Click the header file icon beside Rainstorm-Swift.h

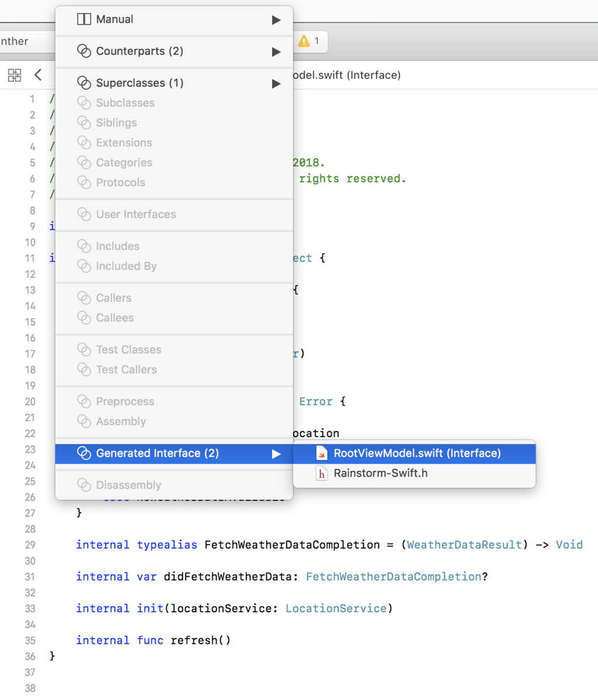tap(321, 474)
